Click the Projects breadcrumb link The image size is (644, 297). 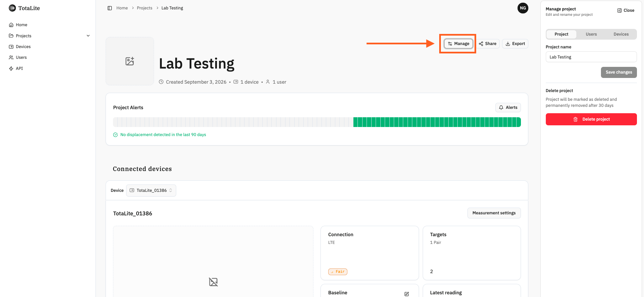(x=145, y=8)
